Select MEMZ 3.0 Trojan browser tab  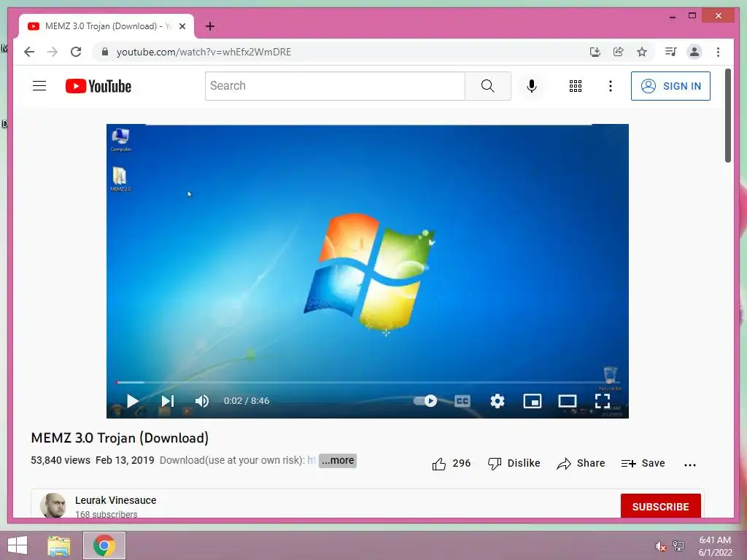[107, 26]
